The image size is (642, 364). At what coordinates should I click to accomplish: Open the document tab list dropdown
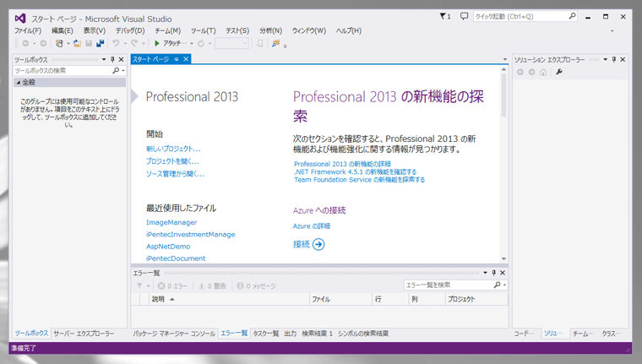505,59
